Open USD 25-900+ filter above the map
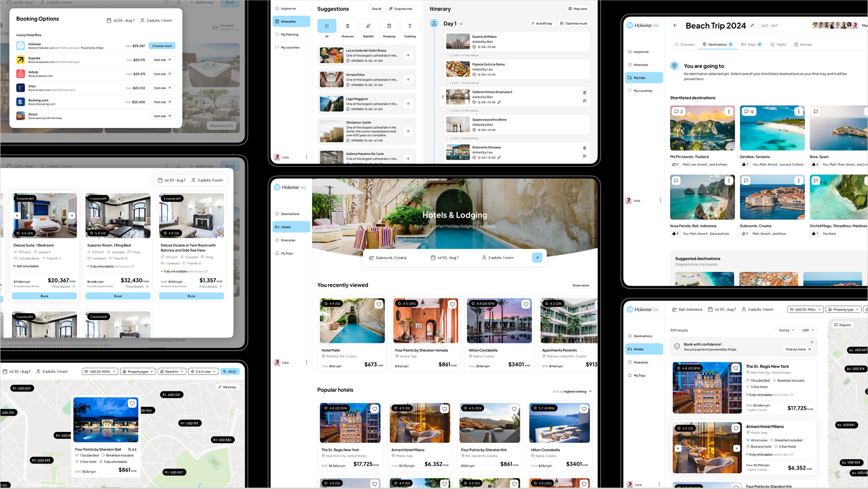 click(100, 371)
